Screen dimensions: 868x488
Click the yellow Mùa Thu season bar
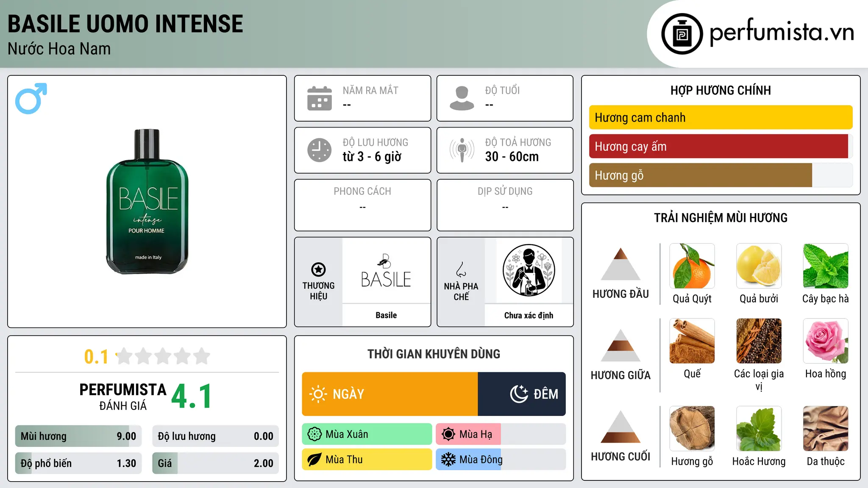pyautogui.click(x=367, y=460)
